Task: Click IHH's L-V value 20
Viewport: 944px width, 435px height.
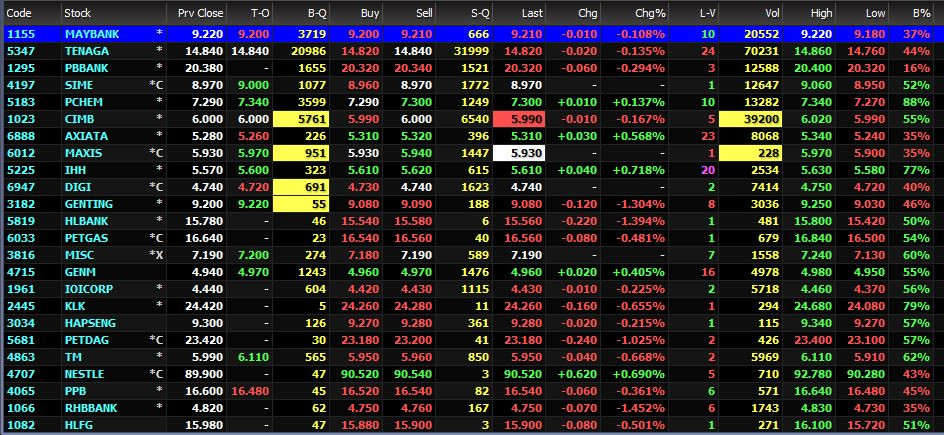Action: click(708, 170)
